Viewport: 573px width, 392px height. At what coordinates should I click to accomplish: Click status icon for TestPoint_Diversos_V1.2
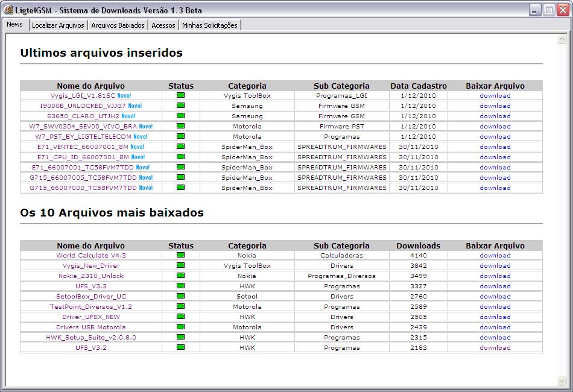coord(180,306)
